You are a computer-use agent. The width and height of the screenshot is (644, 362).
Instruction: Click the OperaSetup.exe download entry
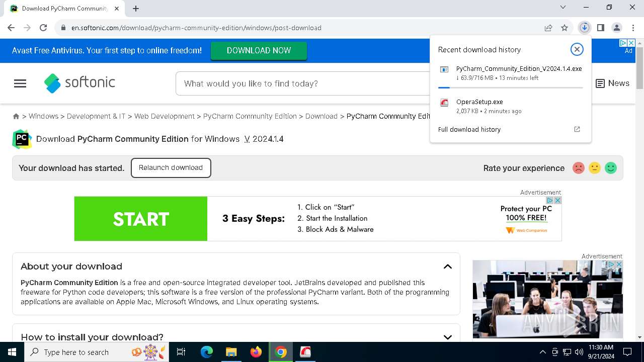click(x=511, y=106)
